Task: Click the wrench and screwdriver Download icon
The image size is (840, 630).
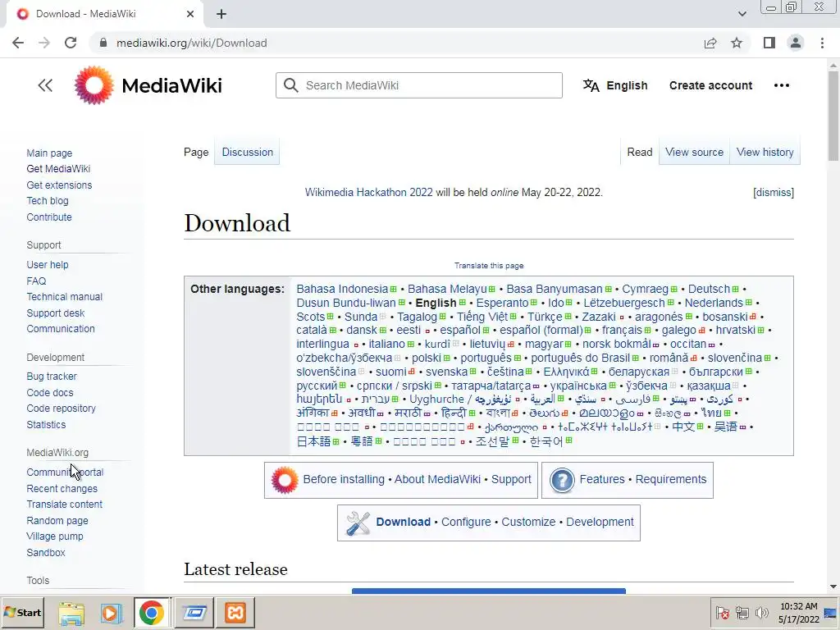Action: coord(358,523)
